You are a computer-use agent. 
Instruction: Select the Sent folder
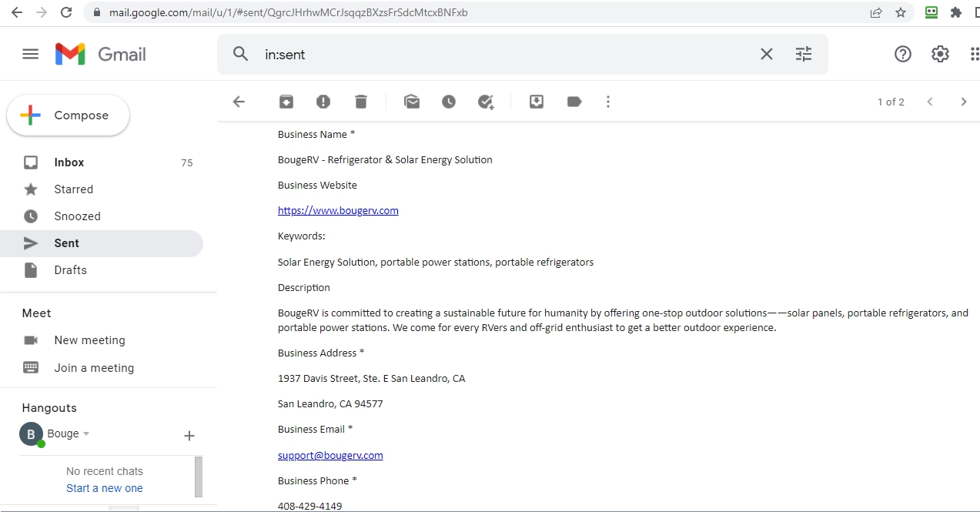coord(102,243)
